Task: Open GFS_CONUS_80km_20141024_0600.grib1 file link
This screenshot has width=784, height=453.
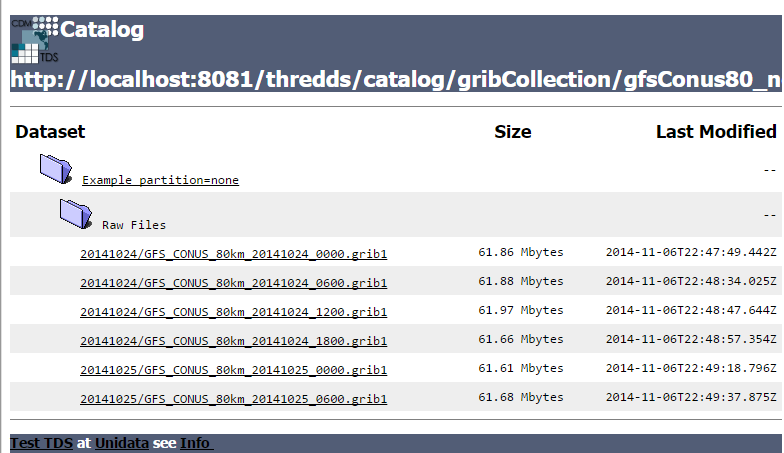Action: [x=233, y=283]
